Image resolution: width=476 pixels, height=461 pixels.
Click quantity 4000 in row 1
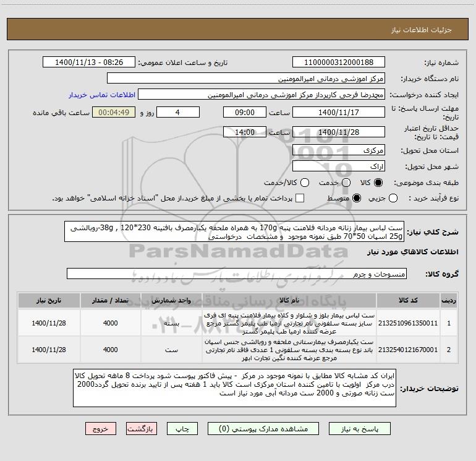[110, 323]
